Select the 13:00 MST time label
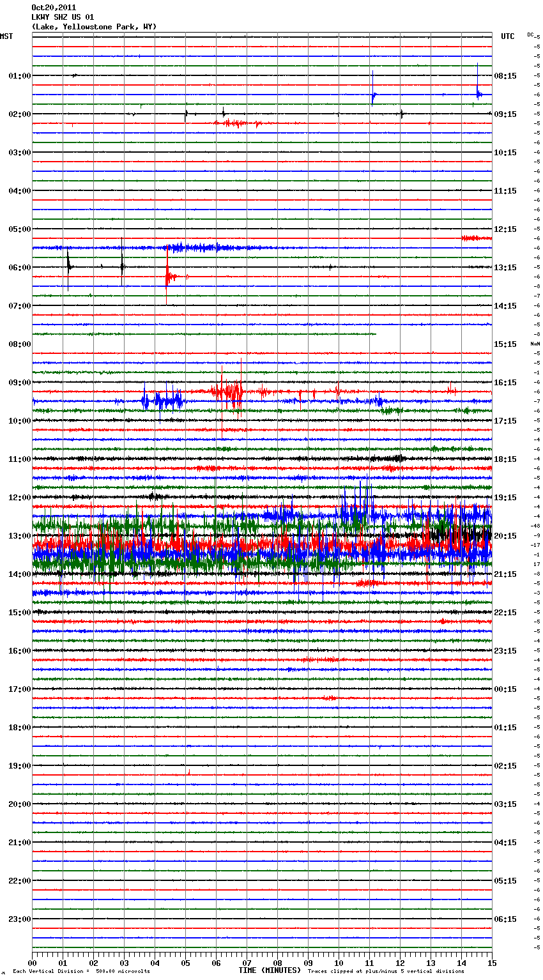The image size is (543, 980). [19, 536]
